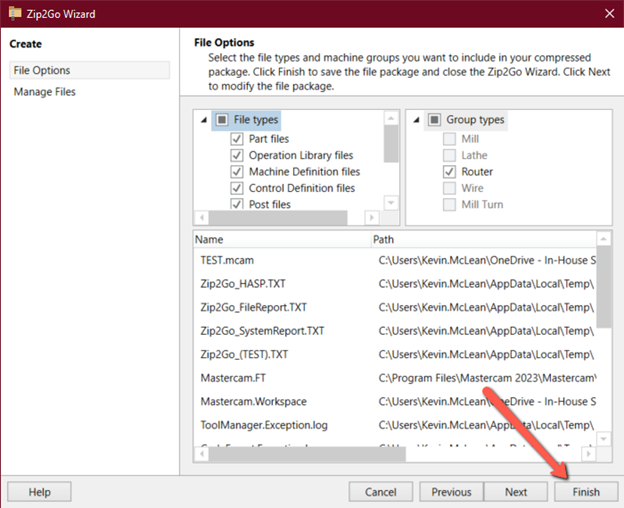Click File types list scroll-down arrow

click(391, 202)
